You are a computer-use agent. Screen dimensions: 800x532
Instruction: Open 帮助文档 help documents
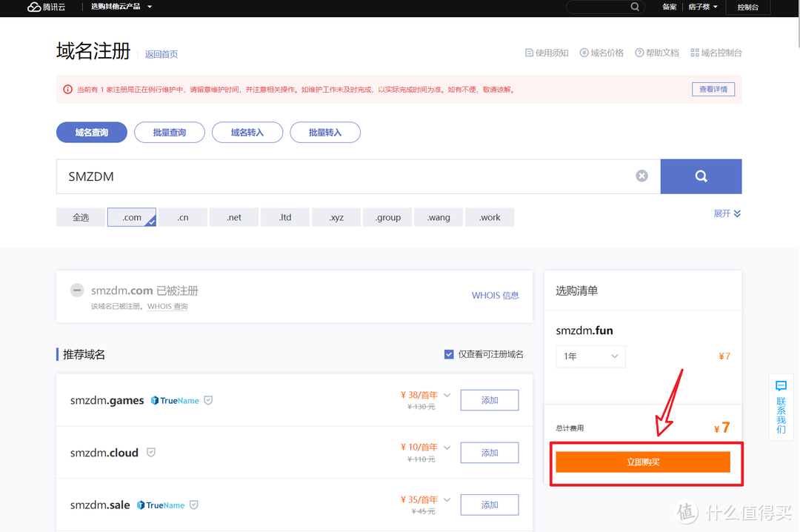coord(656,53)
